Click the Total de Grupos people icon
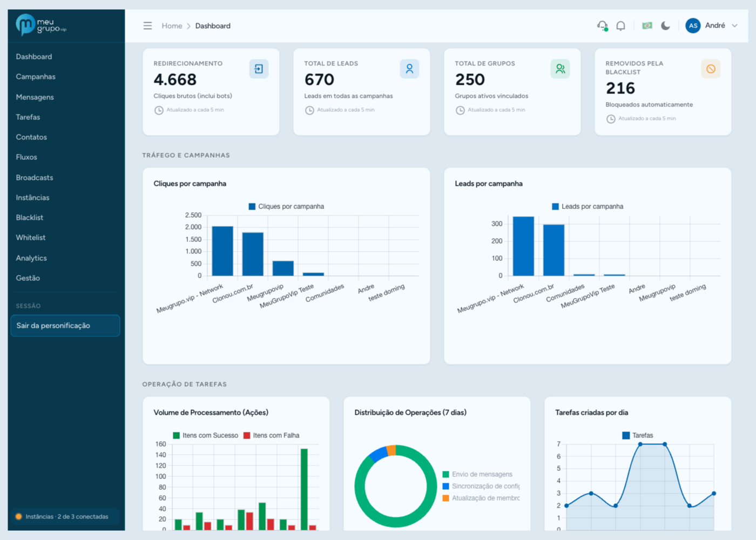 [x=560, y=69]
